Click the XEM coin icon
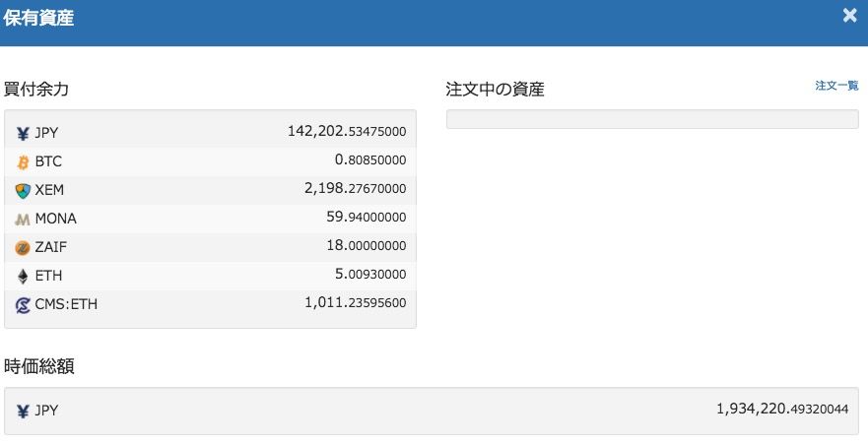 (x=23, y=191)
